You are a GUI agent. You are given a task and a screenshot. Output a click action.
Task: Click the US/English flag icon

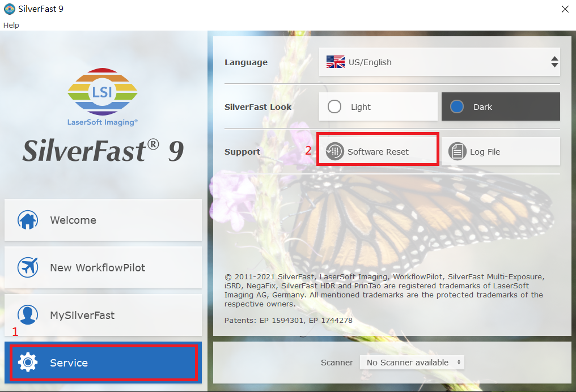[x=336, y=62]
